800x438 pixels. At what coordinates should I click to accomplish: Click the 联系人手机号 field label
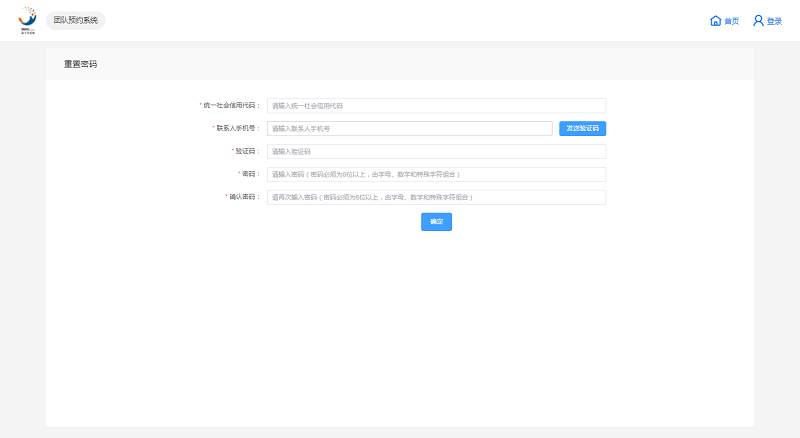click(237, 128)
